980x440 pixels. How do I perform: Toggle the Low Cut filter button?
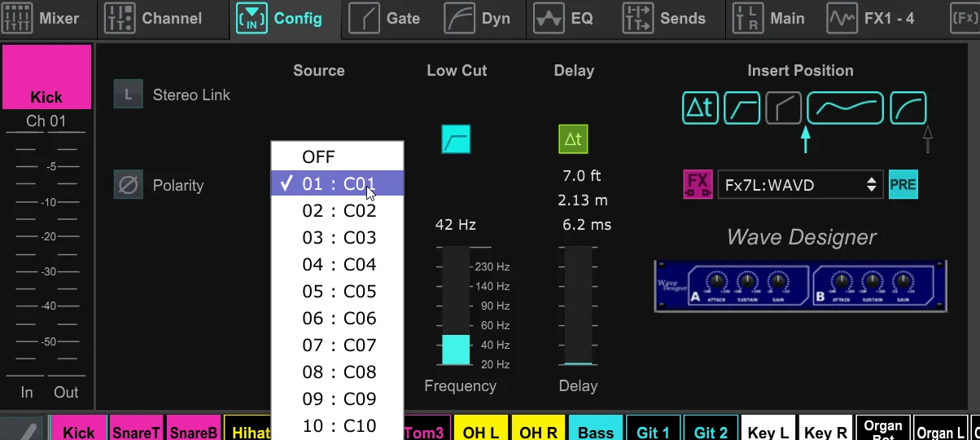coord(456,139)
